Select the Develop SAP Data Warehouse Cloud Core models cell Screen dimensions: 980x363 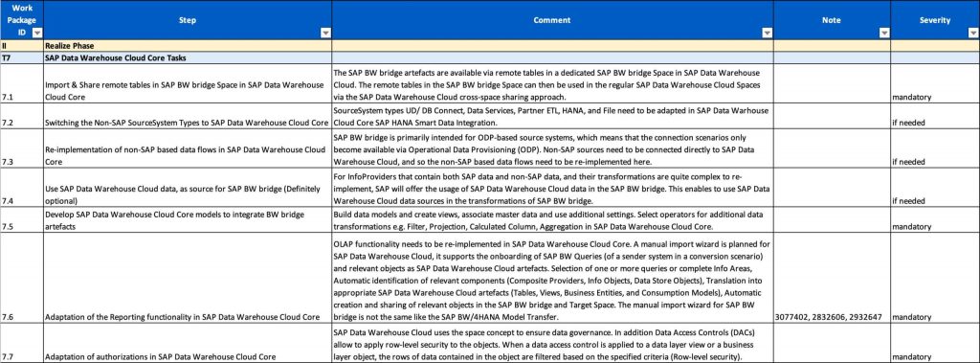coord(188,220)
